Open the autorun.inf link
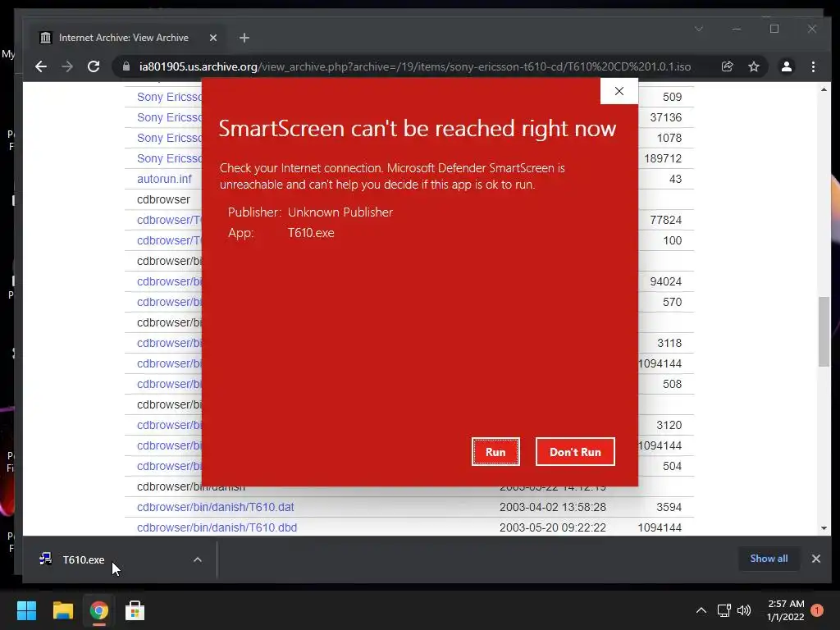This screenshot has height=630, width=840. [164, 179]
